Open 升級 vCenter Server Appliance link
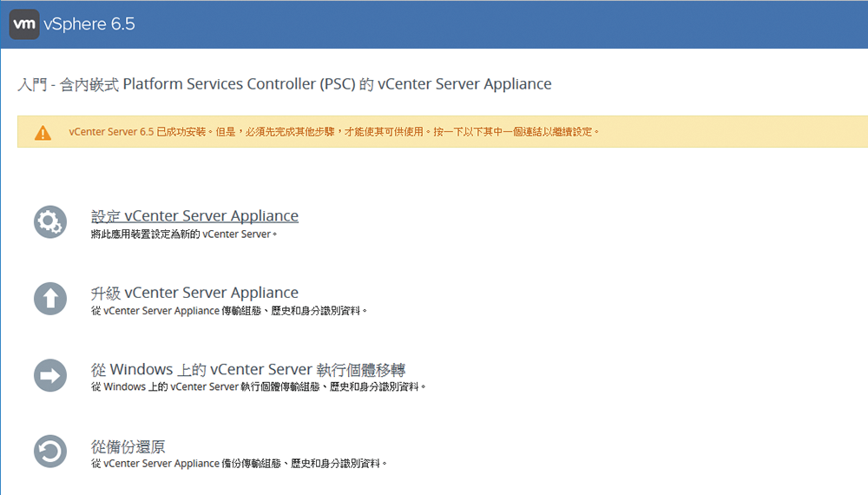 (194, 293)
